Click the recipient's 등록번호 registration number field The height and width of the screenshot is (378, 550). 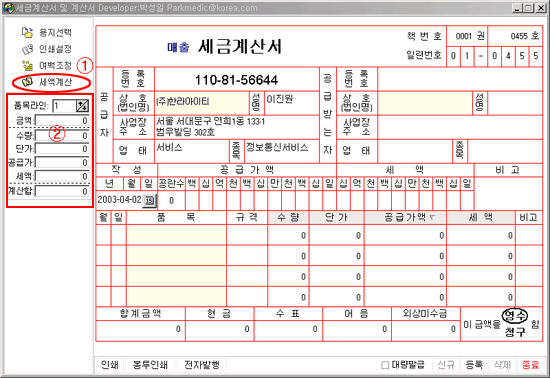coord(460,79)
